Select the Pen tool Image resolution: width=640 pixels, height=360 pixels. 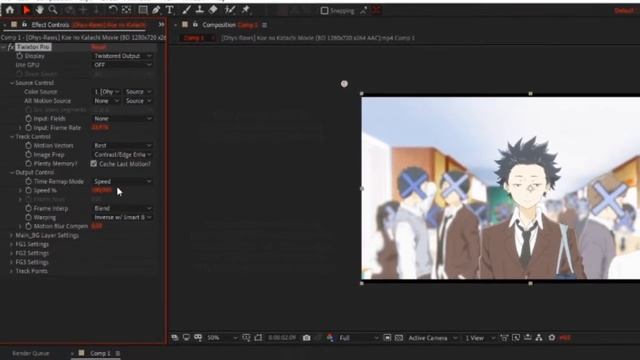tap(156, 10)
